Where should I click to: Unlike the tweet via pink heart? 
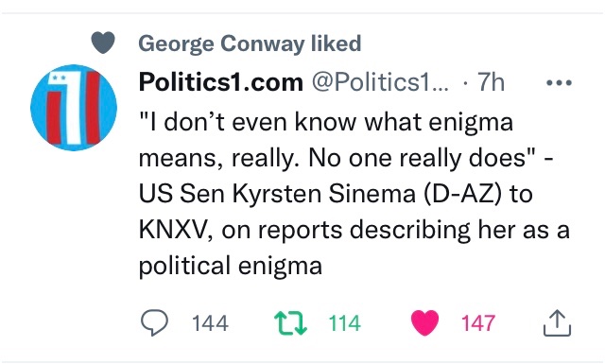click(424, 322)
